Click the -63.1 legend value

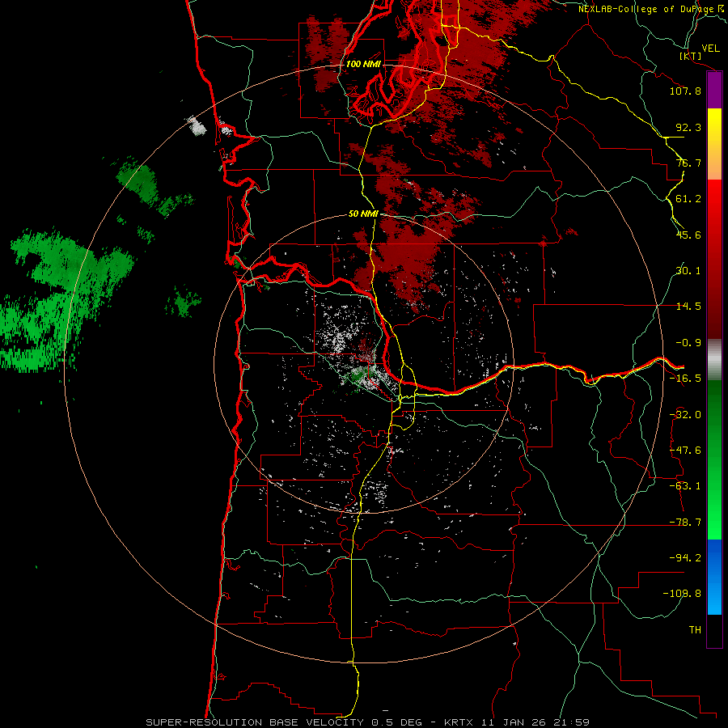[x=685, y=486]
